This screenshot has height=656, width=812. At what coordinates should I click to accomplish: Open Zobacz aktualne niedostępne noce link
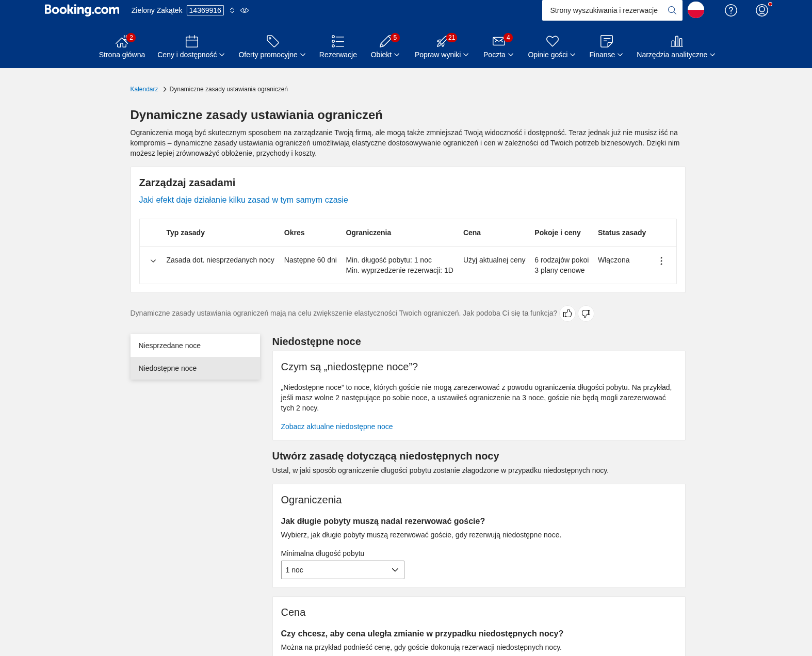pos(336,427)
